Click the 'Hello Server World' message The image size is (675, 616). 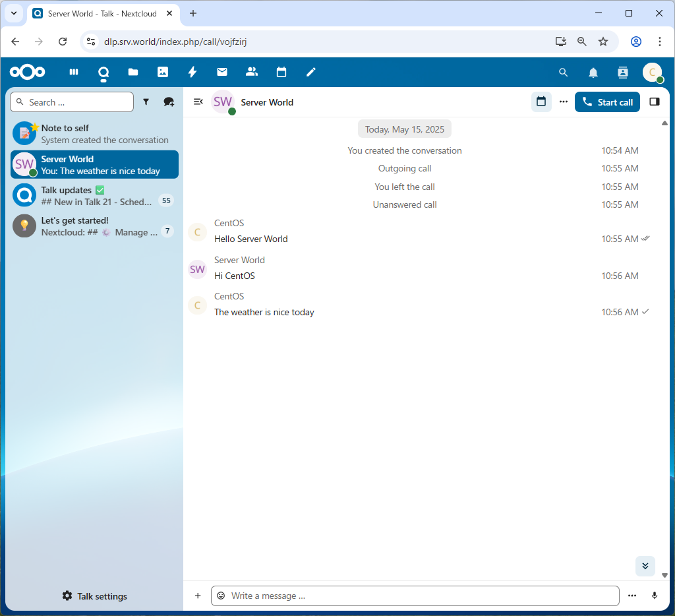click(x=251, y=239)
